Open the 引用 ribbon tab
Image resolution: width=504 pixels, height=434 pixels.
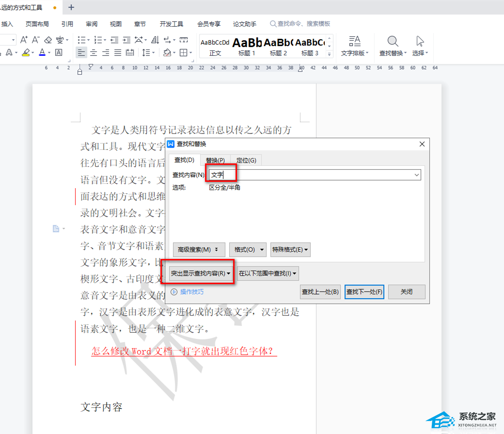tap(67, 24)
